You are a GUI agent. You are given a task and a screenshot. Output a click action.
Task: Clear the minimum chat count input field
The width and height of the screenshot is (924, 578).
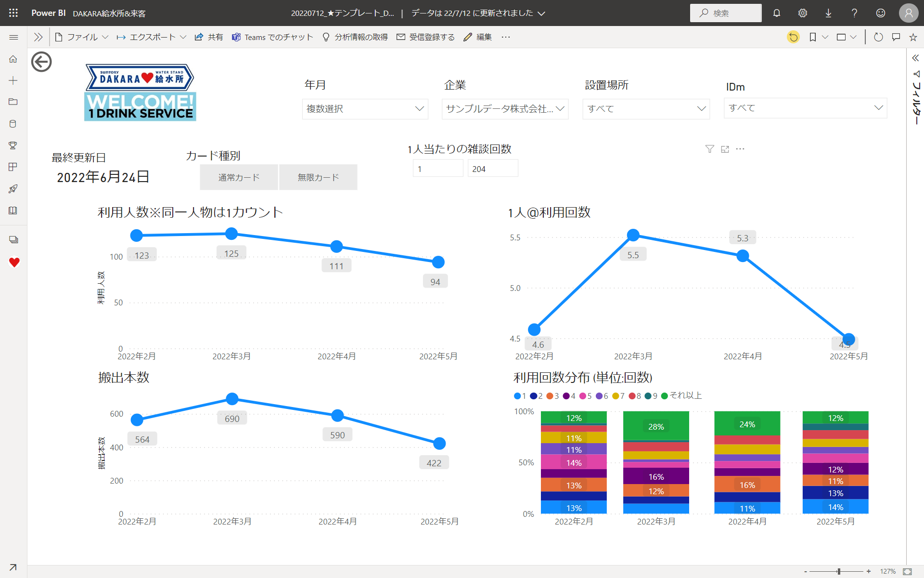click(437, 168)
